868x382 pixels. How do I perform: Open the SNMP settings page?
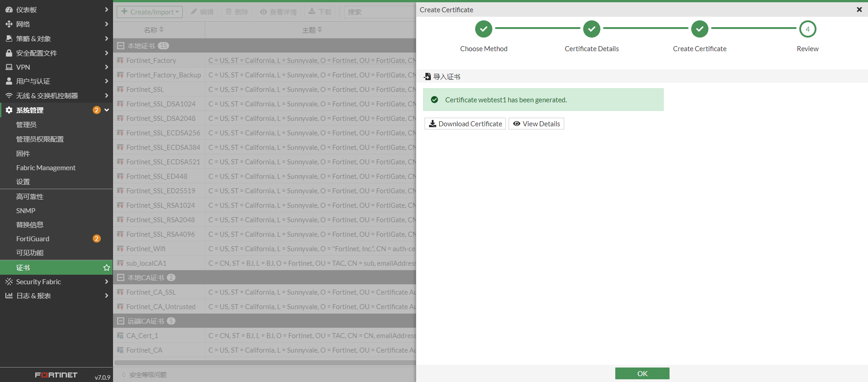tap(26, 210)
